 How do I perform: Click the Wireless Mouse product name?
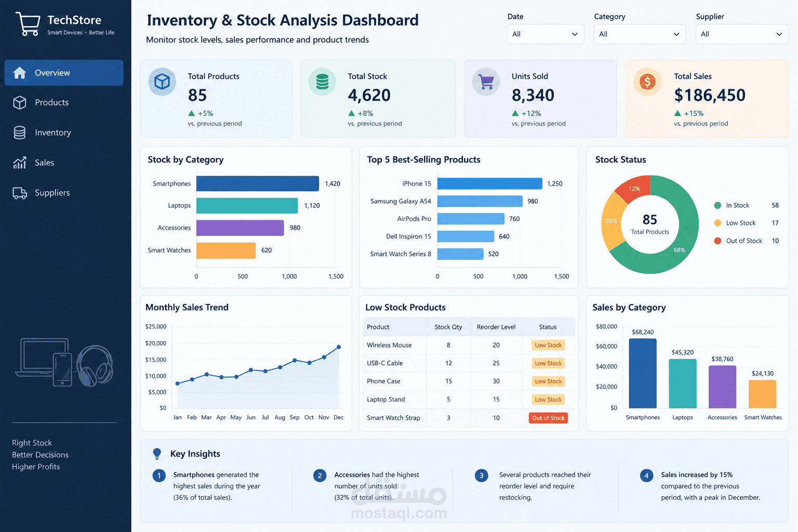(x=389, y=345)
